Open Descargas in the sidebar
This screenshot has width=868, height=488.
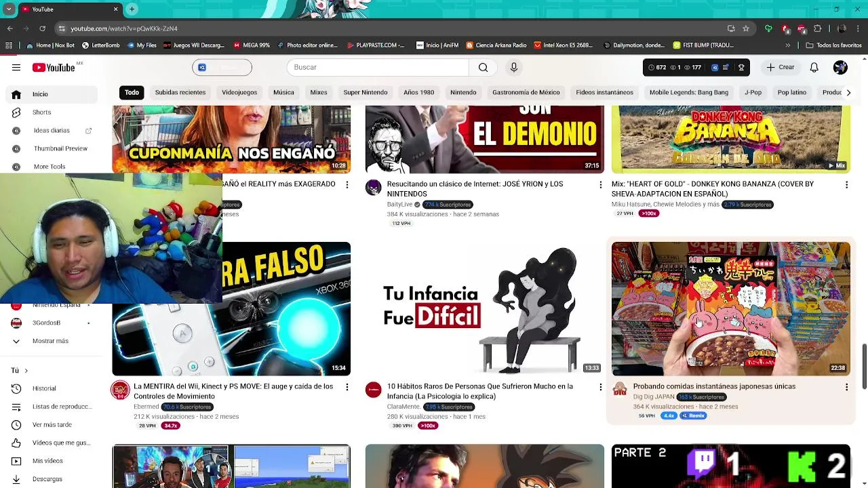click(x=47, y=479)
